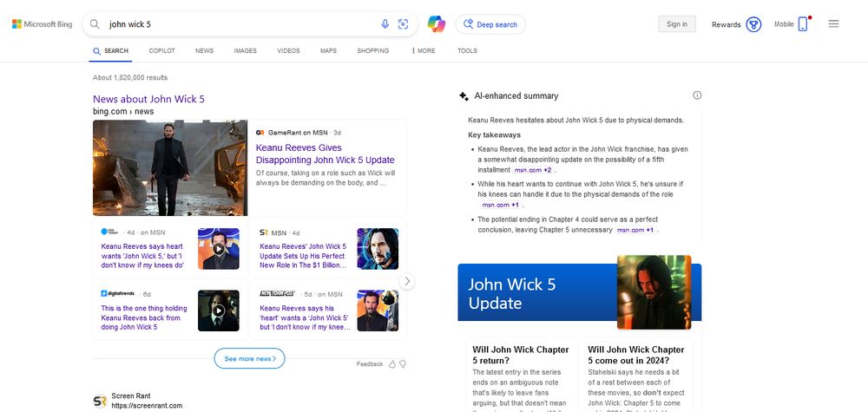This screenshot has width=868, height=412.
Task: Select the SEARCH tab
Action: [111, 51]
